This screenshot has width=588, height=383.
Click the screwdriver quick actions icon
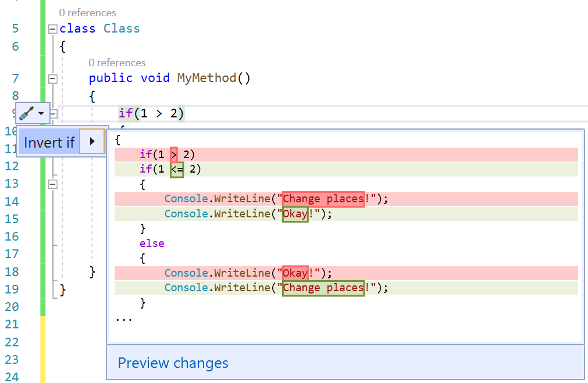pos(26,113)
